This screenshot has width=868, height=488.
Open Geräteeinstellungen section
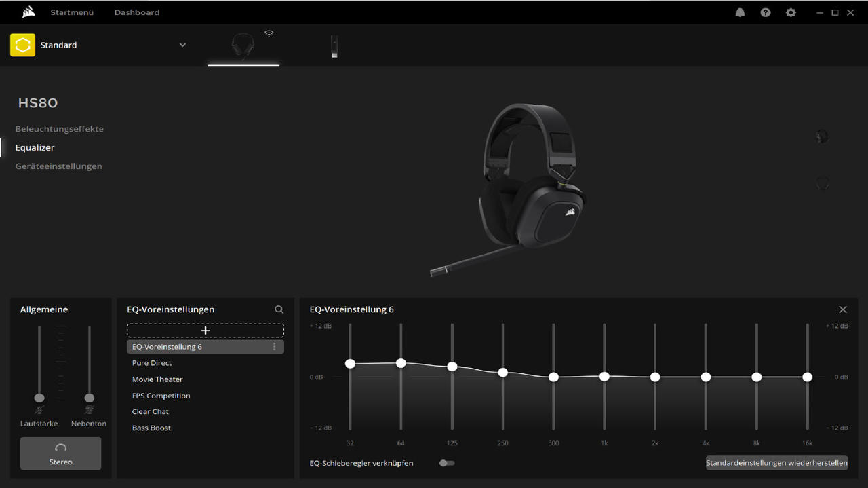point(59,166)
